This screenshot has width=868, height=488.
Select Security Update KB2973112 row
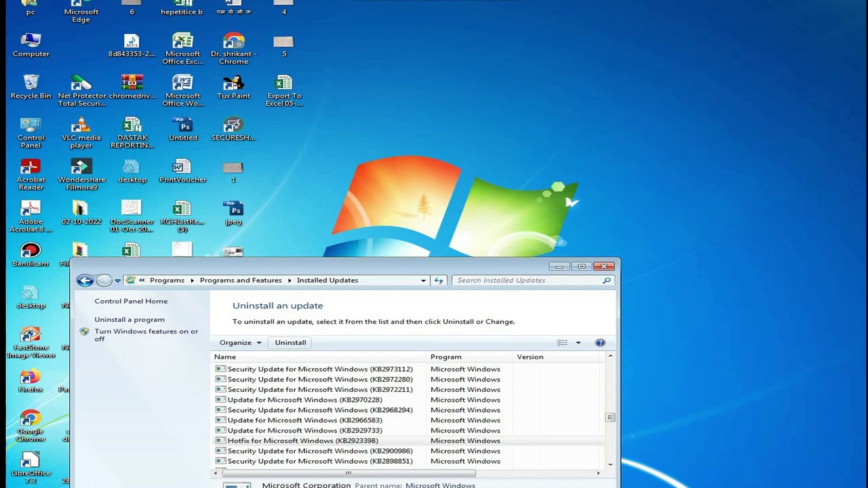[x=407, y=369]
